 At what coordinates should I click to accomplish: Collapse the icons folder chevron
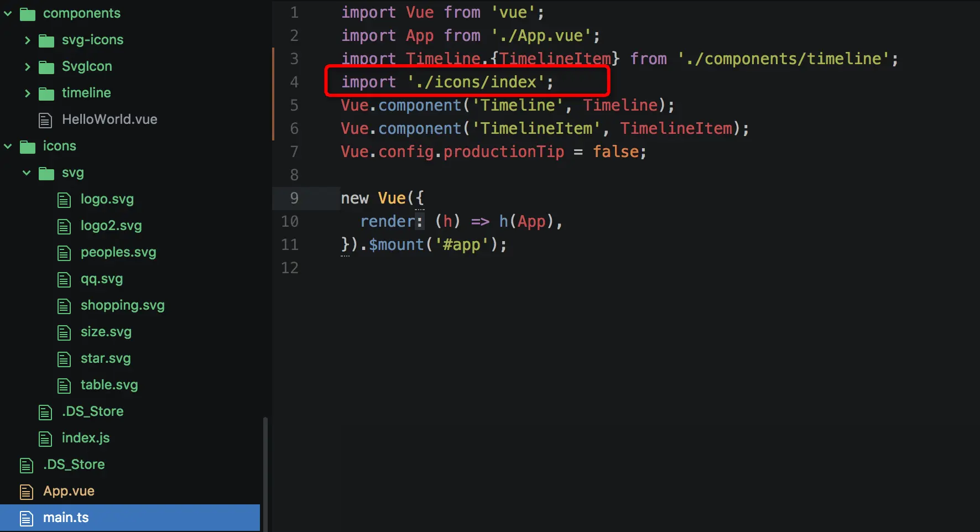click(x=8, y=146)
